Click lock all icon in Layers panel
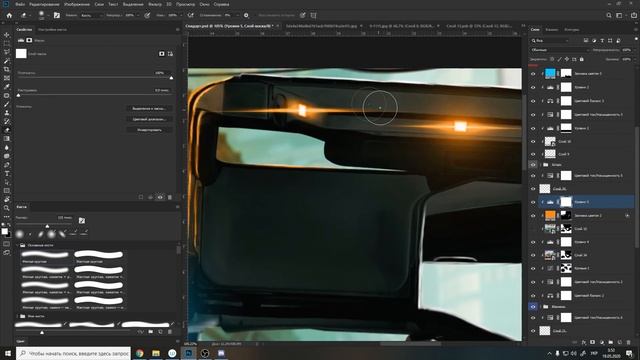Image resolution: width=640 pixels, height=360 pixels. (x=582, y=59)
